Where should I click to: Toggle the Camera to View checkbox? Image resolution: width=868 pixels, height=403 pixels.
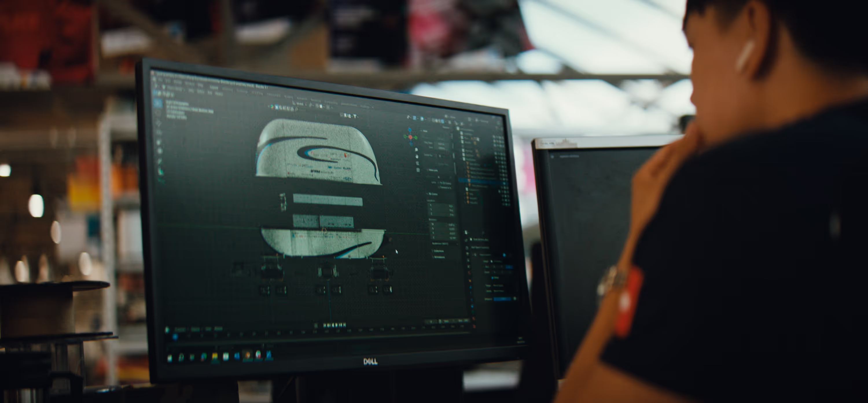coord(439,187)
